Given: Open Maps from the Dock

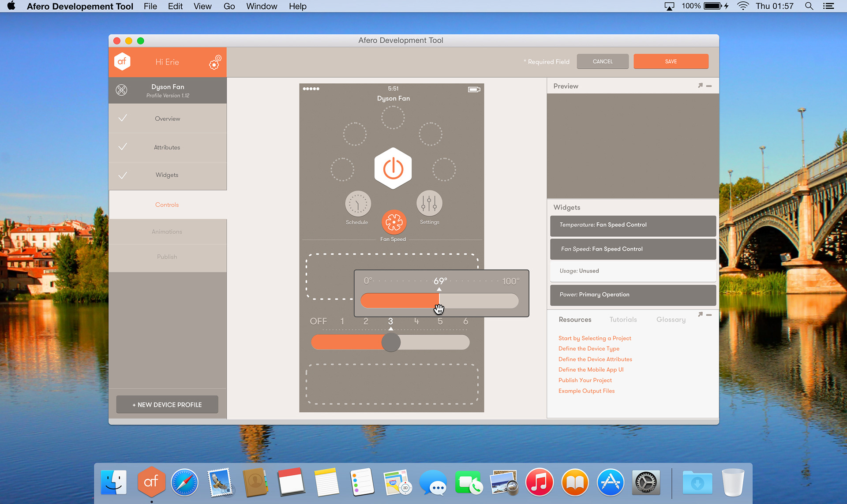Looking at the screenshot, I should 397,482.
